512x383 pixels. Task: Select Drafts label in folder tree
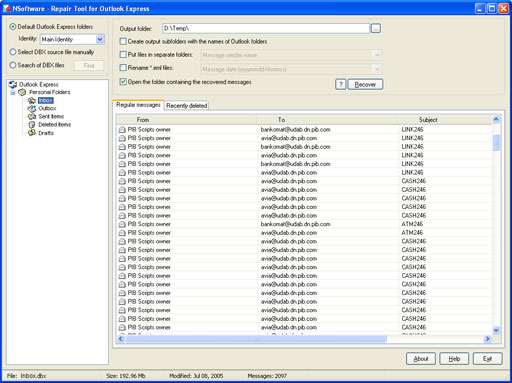pyautogui.click(x=46, y=133)
